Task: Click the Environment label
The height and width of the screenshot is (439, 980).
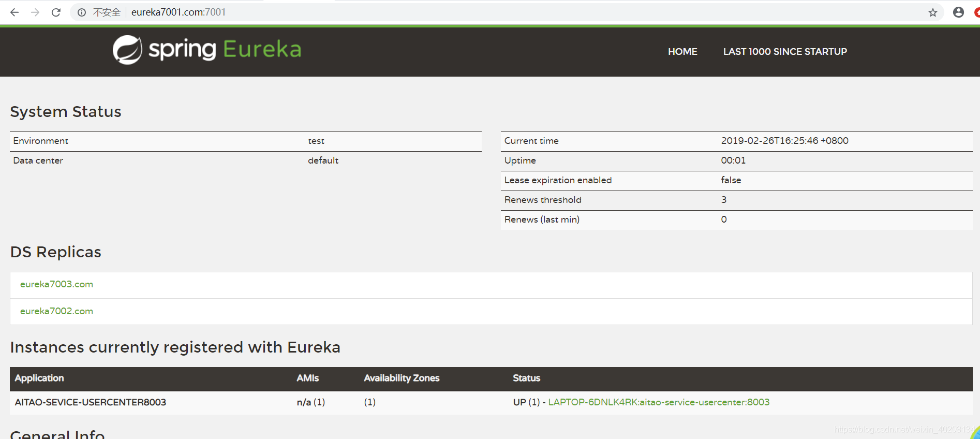Action: (41, 141)
